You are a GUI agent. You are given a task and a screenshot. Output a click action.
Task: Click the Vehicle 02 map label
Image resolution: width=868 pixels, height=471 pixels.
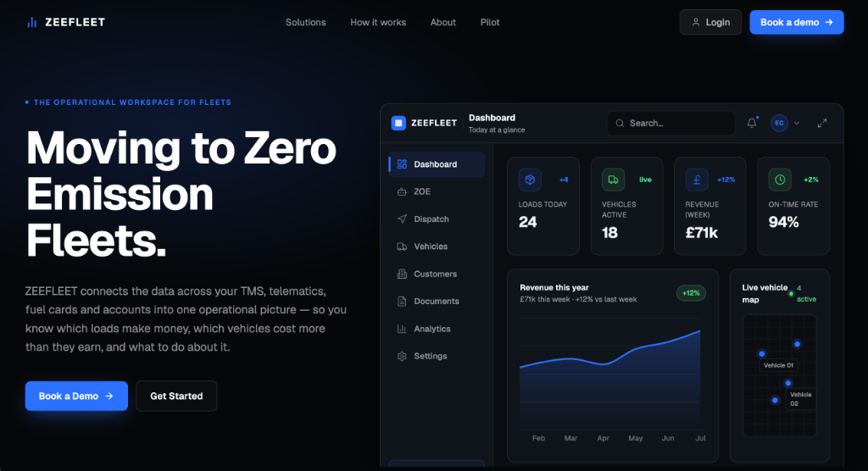click(x=800, y=399)
